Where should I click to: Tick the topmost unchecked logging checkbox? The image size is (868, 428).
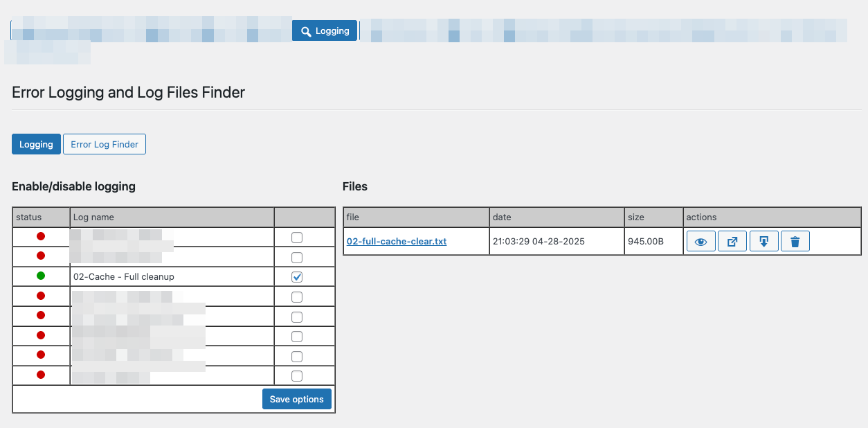pos(297,238)
